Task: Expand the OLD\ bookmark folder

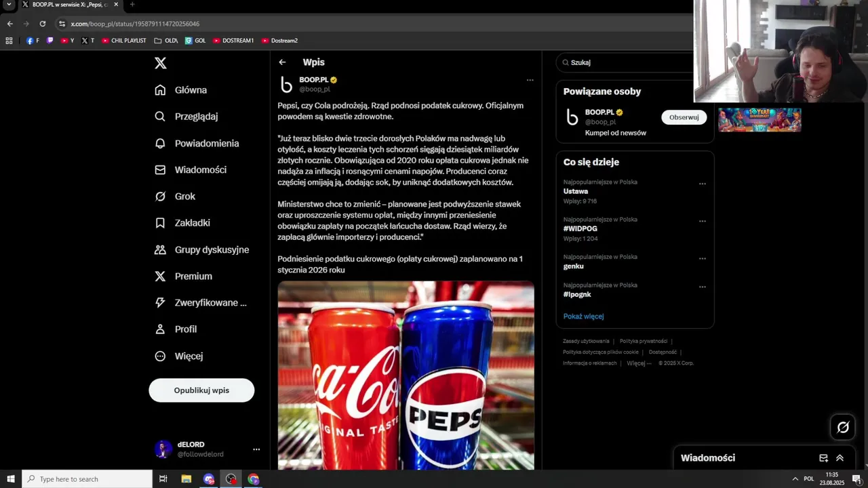Action: pyautogui.click(x=166, y=41)
